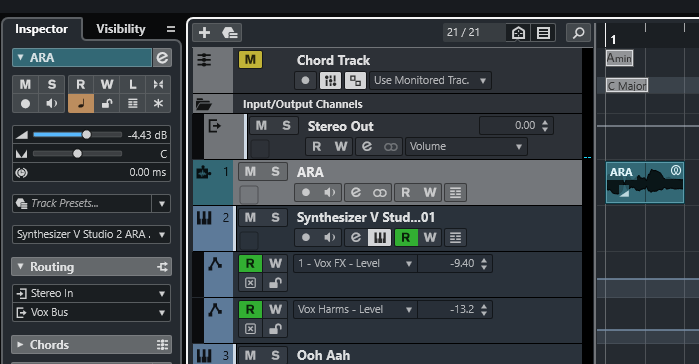Click the Chord Track voicing mixer icon
Image resolution: width=699 pixels, height=364 pixels.
(x=330, y=81)
